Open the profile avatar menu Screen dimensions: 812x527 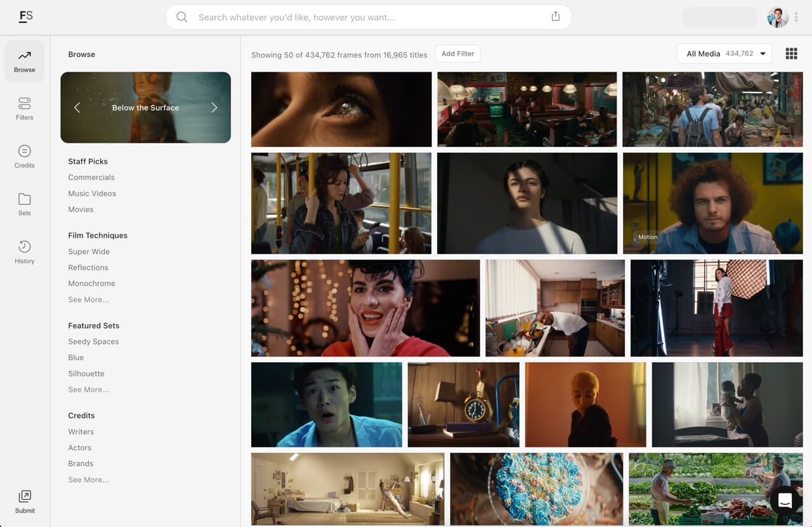776,16
